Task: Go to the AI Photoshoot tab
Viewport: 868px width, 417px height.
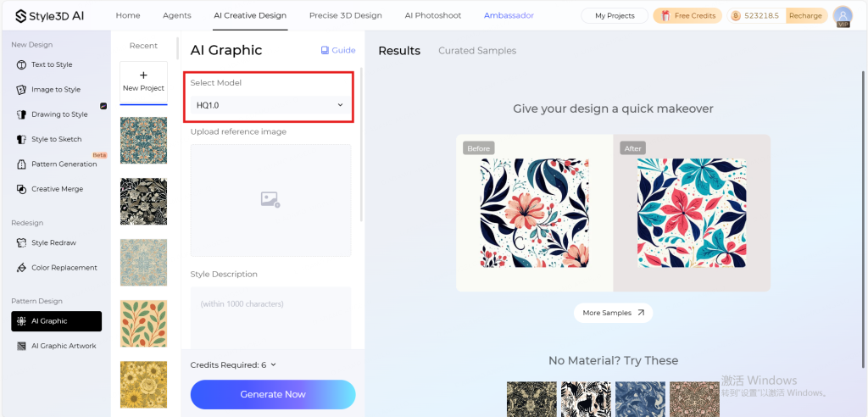Action: [433, 15]
